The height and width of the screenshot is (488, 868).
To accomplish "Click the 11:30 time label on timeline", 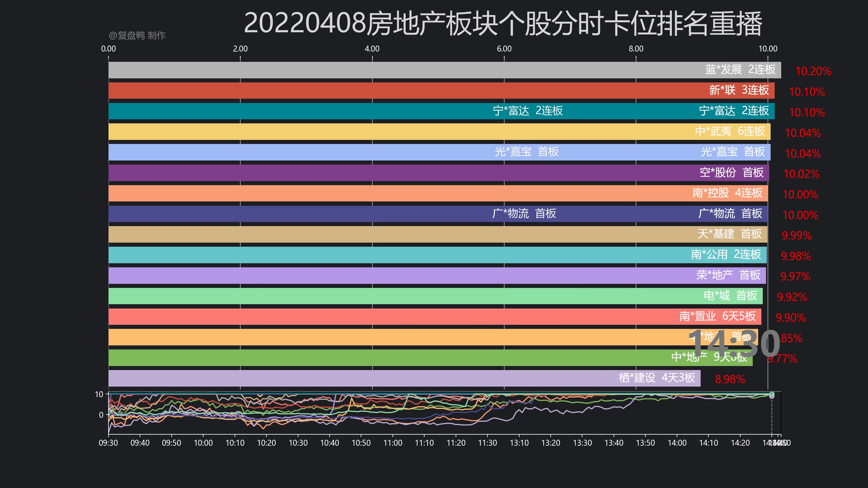I will click(x=488, y=442).
